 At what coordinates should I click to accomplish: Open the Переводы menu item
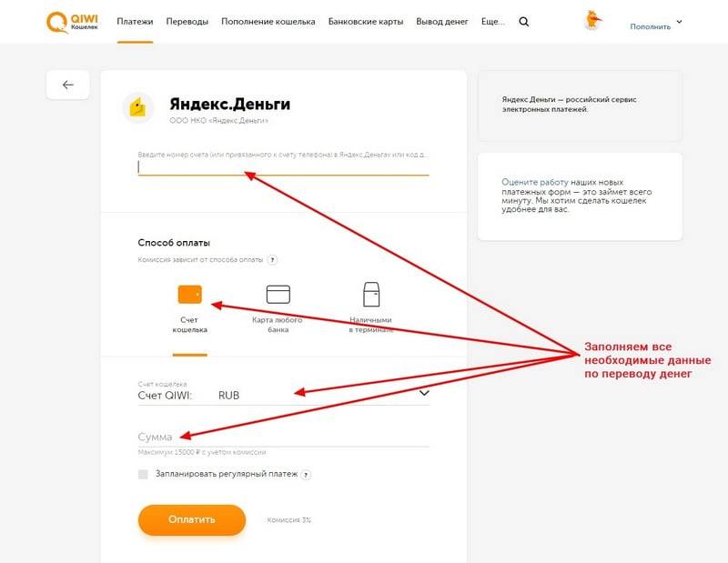(187, 21)
